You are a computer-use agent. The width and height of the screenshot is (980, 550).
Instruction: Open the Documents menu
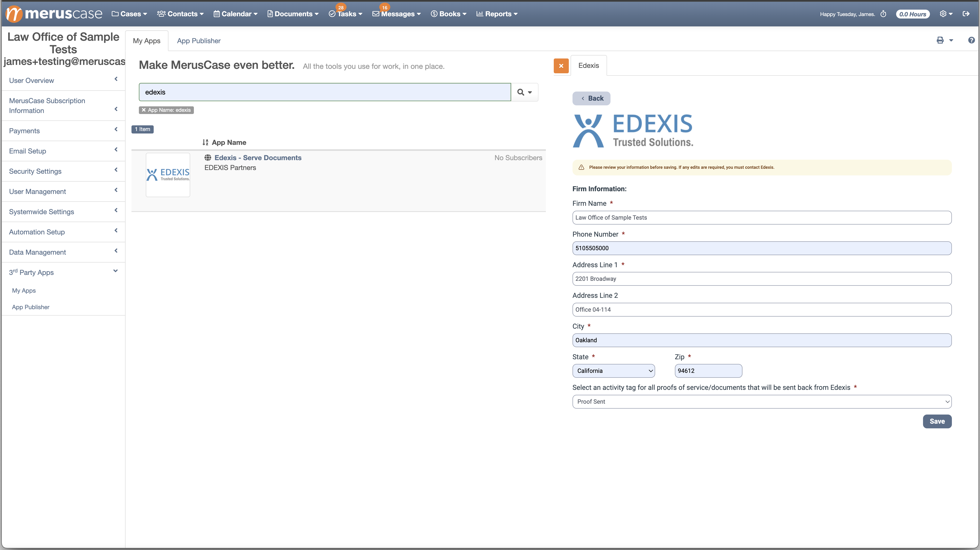293,14
